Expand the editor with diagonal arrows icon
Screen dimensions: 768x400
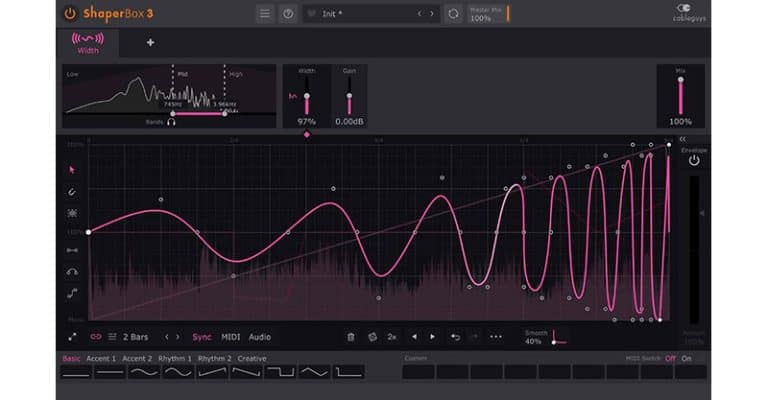click(72, 337)
